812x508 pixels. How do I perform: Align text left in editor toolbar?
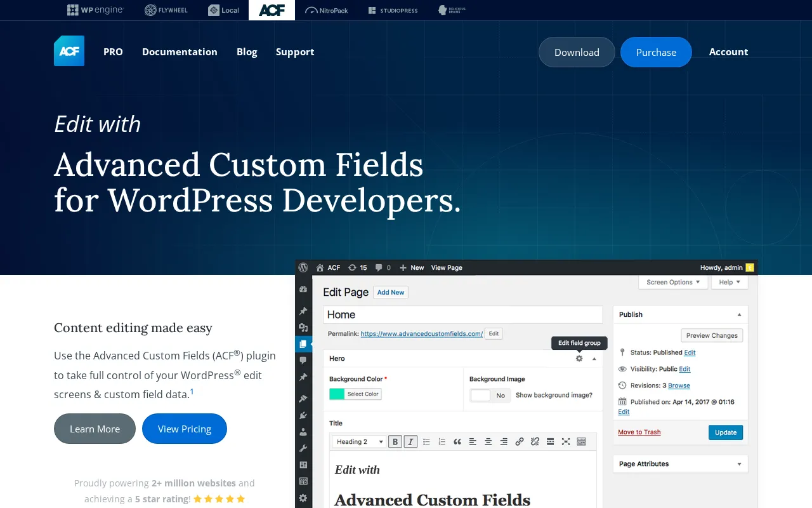point(473,441)
